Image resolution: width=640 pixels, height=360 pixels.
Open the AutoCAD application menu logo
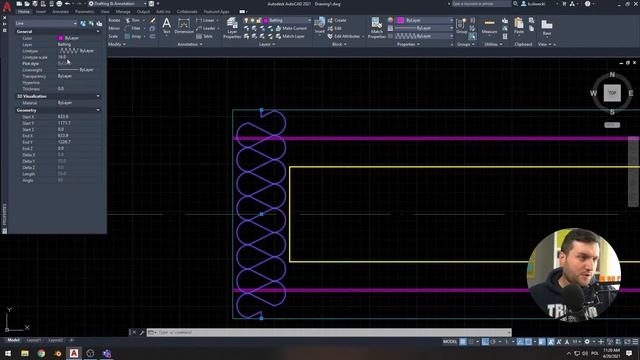coord(7,7)
